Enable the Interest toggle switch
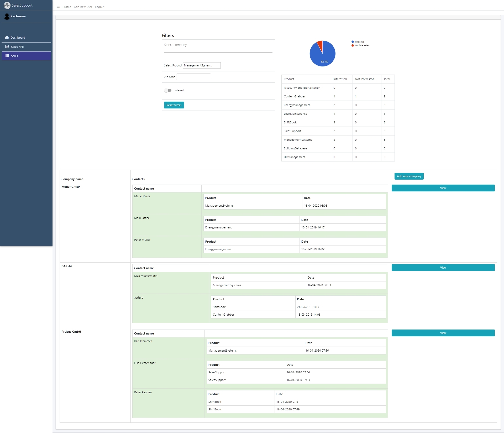This screenshot has height=439, width=504. point(168,90)
